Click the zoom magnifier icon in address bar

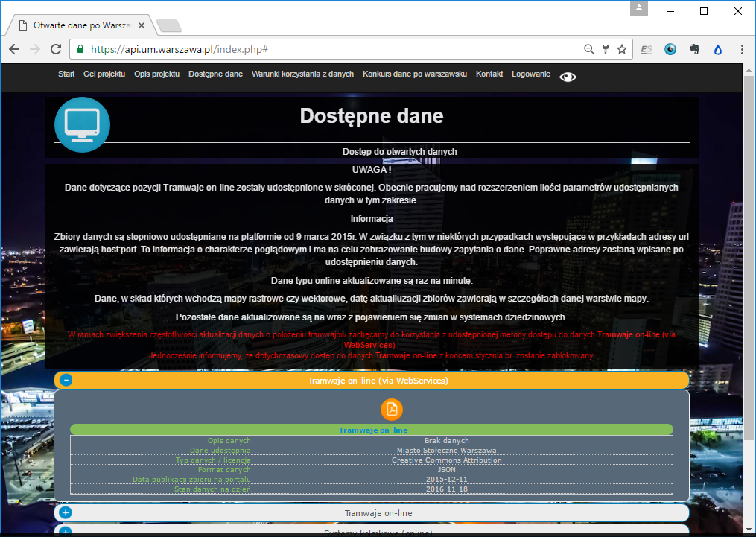tap(588, 49)
